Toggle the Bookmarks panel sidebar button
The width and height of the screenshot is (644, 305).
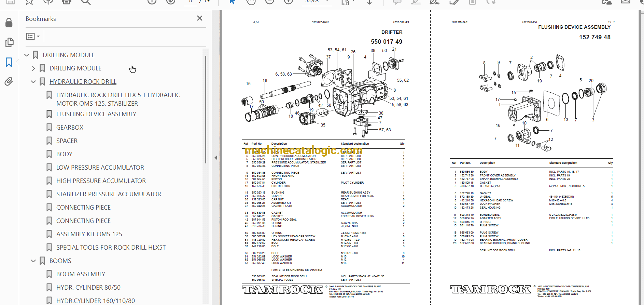pos(9,62)
